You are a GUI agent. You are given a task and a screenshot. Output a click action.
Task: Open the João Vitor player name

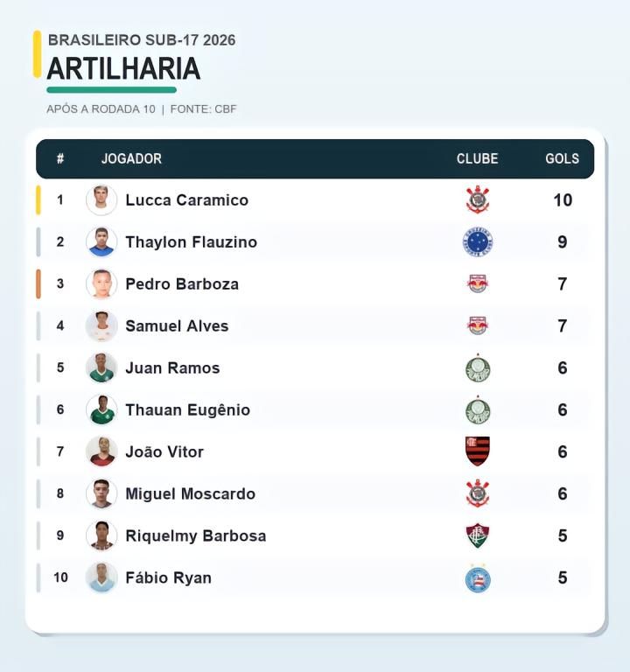[164, 451]
